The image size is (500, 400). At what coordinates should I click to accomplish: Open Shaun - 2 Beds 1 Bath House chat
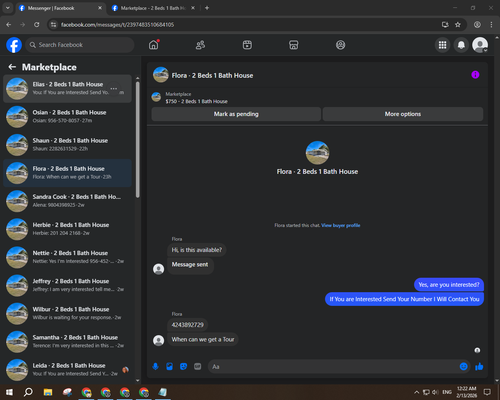tap(67, 145)
